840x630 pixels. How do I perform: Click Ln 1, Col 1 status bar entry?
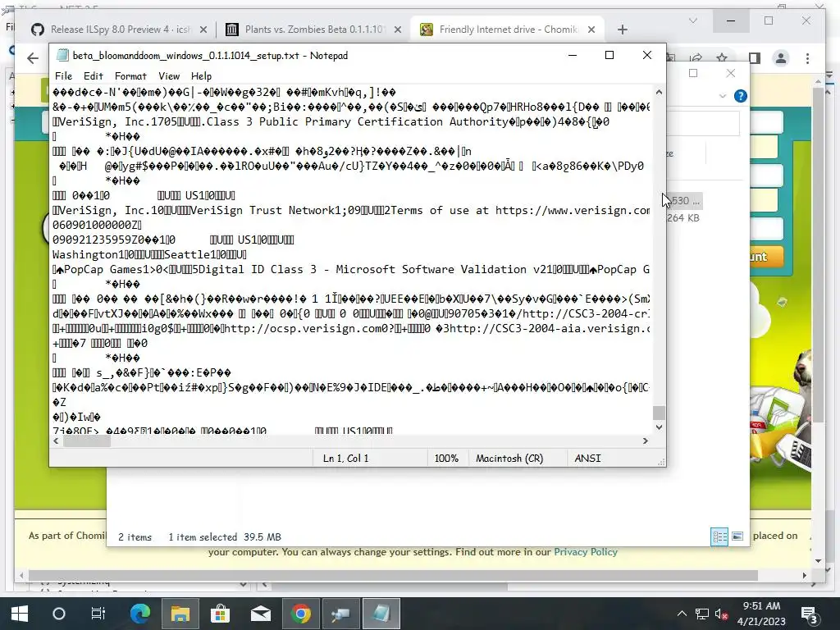[345, 458]
